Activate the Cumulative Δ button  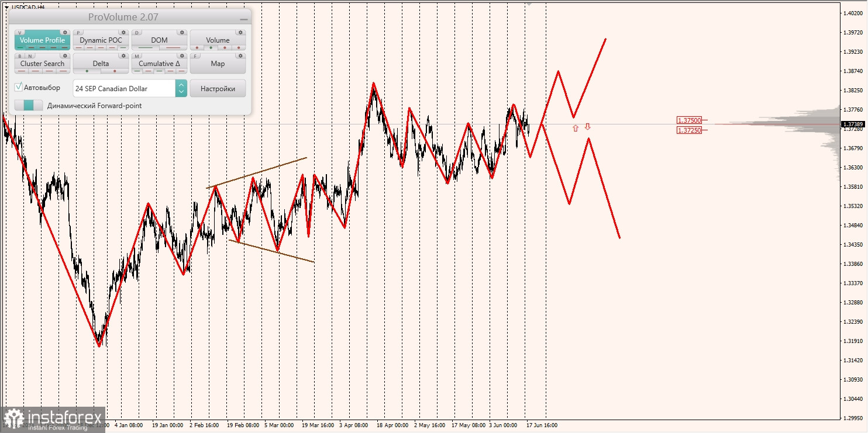pos(159,63)
